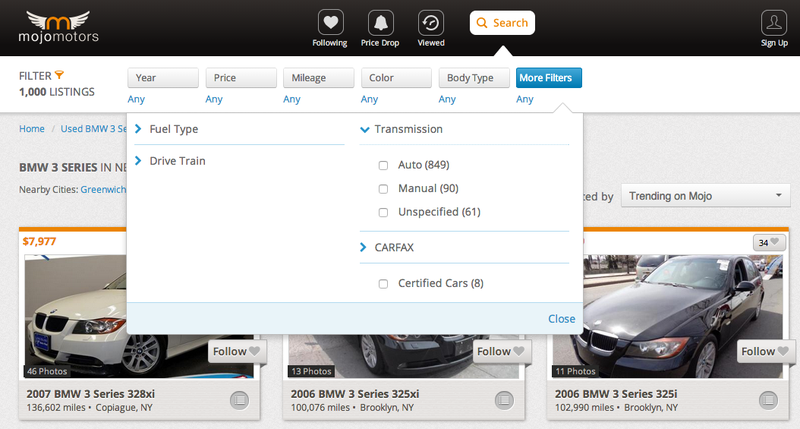Screen dimensions: 800x429
Task: Open the Greenwich nearby city link
Action: tap(103, 189)
